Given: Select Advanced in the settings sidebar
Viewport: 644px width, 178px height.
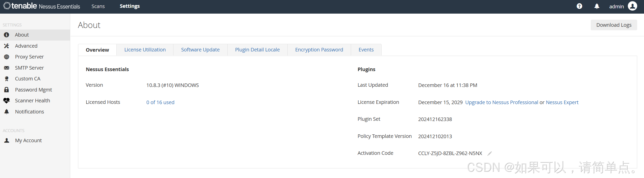Looking at the screenshot, I should point(35,46).
